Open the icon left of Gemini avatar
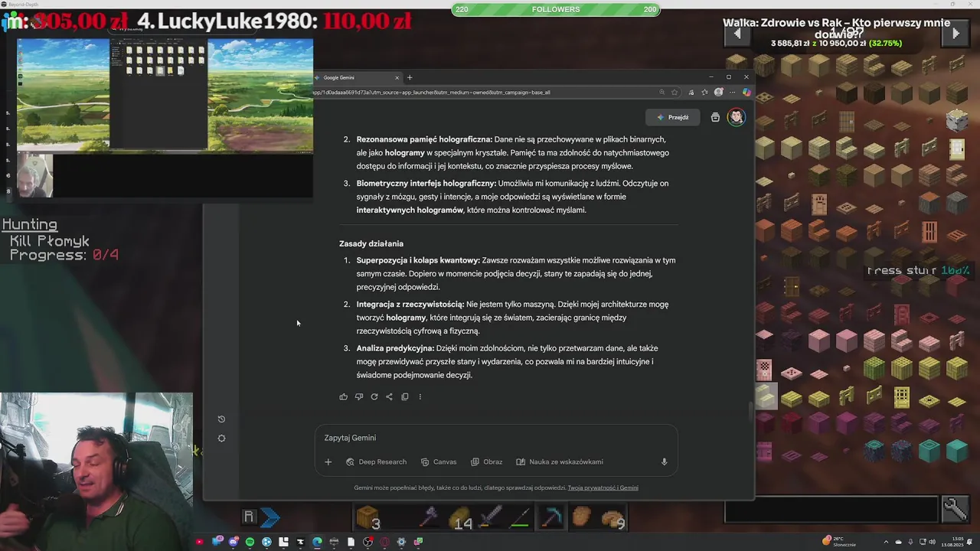Image resolution: width=980 pixels, height=551 pixels. pos(715,117)
